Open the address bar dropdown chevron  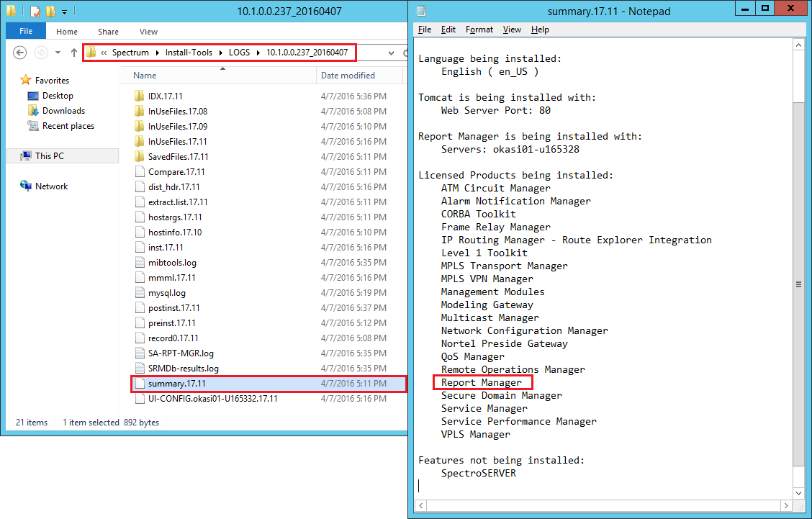click(x=392, y=53)
